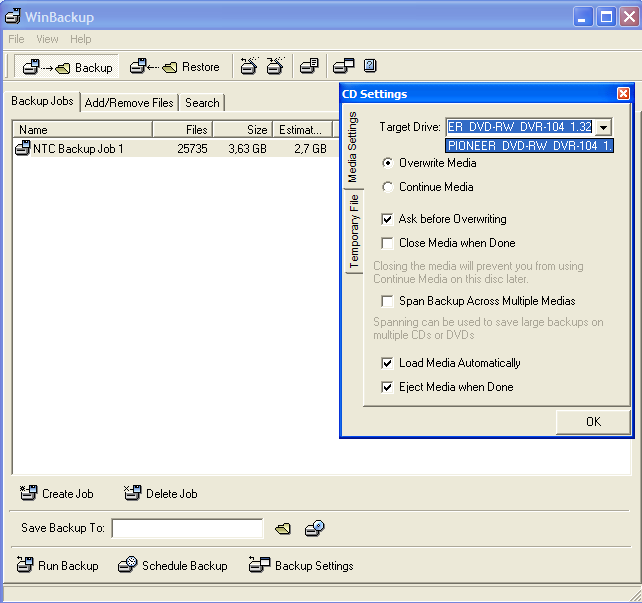Enable Close Media when Done
The image size is (642, 603).
[388, 243]
